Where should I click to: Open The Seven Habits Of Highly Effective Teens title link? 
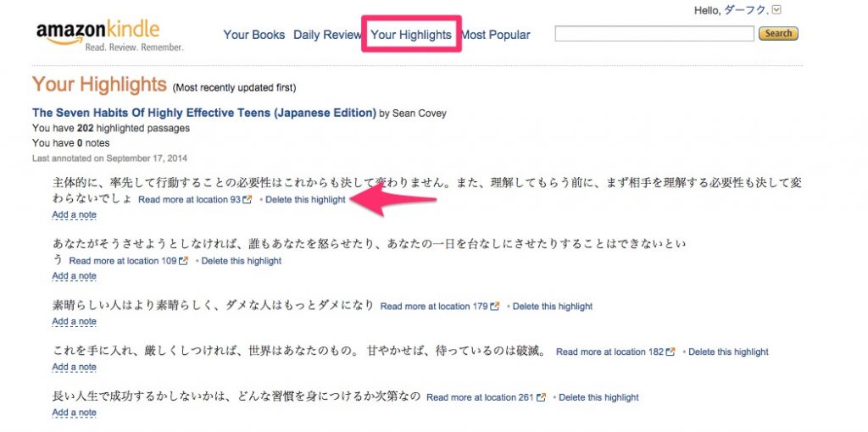click(x=204, y=113)
